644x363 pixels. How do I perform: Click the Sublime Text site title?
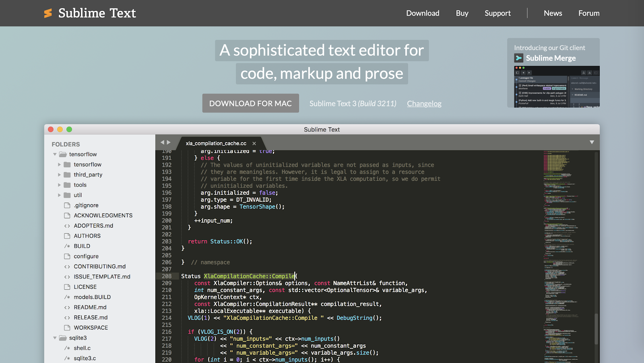click(97, 13)
